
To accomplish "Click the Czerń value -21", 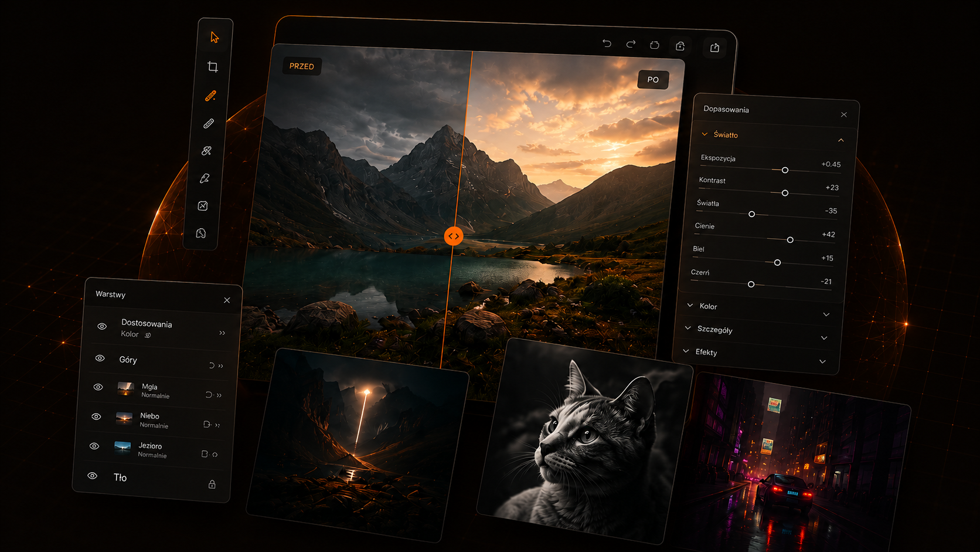I will [x=826, y=282].
